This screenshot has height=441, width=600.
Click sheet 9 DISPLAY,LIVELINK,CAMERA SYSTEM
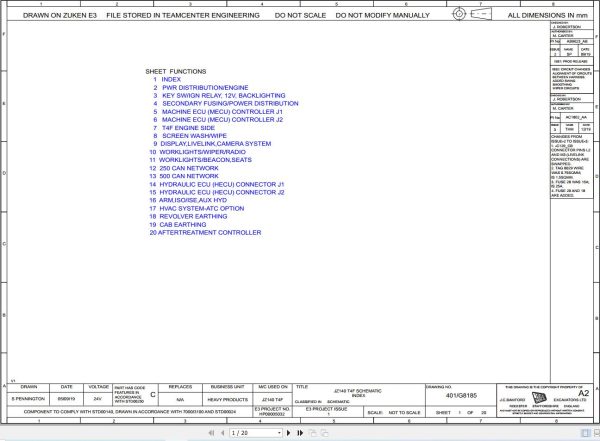coord(212,144)
